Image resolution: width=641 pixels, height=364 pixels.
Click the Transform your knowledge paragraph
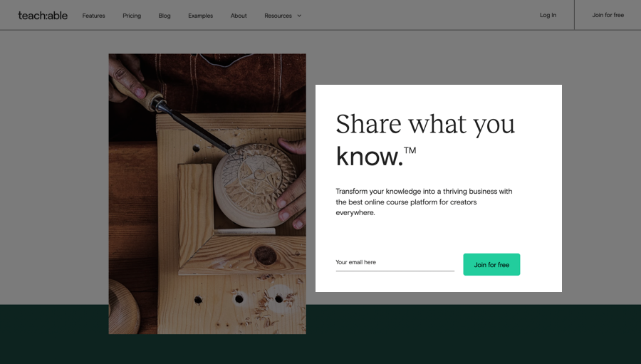424,202
